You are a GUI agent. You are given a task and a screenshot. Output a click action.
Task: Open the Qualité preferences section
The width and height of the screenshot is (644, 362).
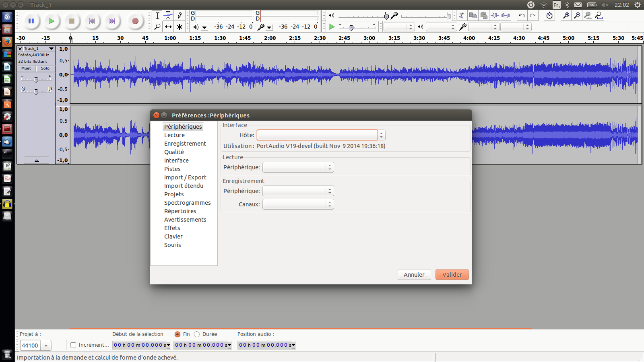[x=174, y=152]
